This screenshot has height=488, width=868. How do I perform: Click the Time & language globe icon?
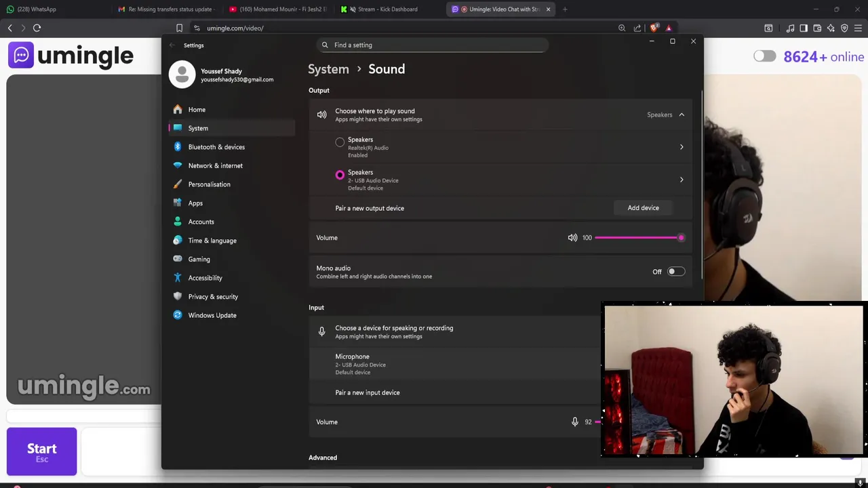click(x=178, y=241)
